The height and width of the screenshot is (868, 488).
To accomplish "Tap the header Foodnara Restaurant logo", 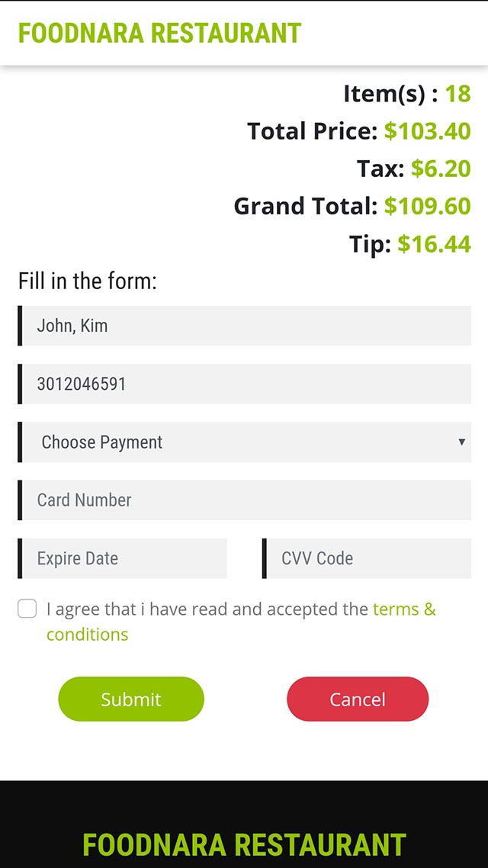I will pos(159,34).
